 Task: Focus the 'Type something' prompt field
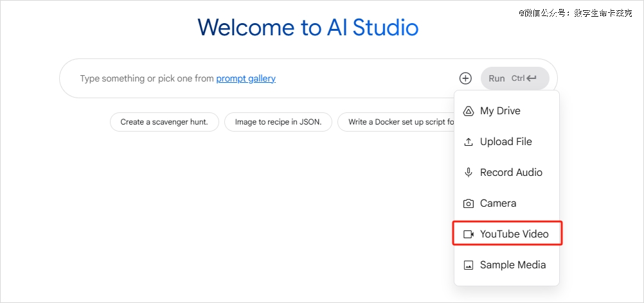coord(263,78)
